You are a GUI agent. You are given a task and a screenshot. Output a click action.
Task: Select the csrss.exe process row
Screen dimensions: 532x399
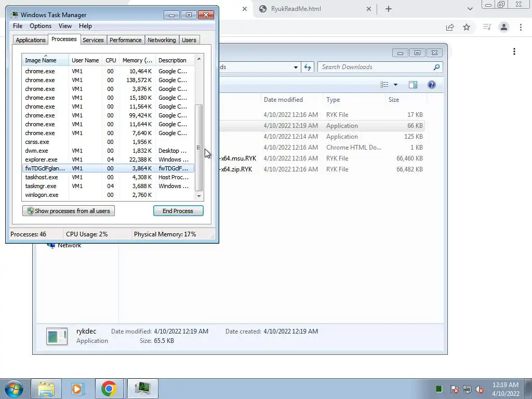click(x=108, y=142)
